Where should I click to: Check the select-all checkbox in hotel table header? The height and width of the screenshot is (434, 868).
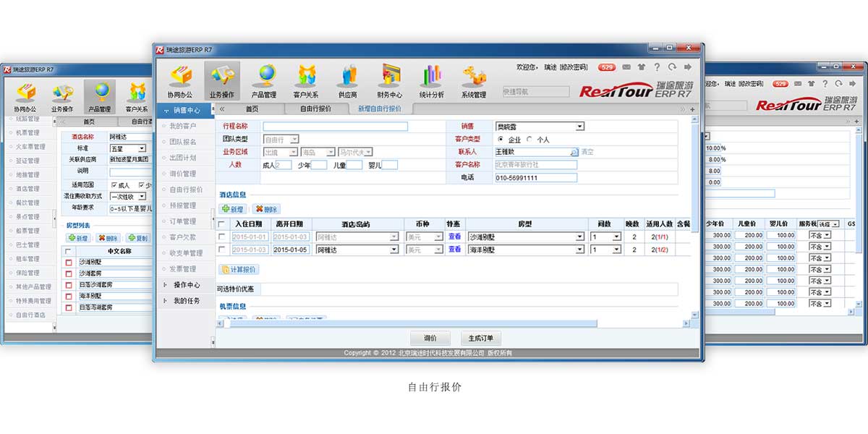point(222,224)
